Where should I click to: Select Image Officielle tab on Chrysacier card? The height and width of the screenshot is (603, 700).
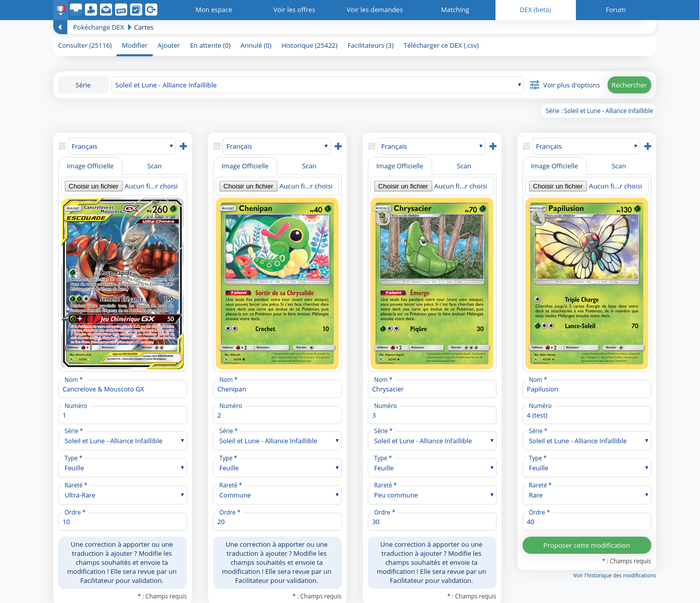point(399,166)
